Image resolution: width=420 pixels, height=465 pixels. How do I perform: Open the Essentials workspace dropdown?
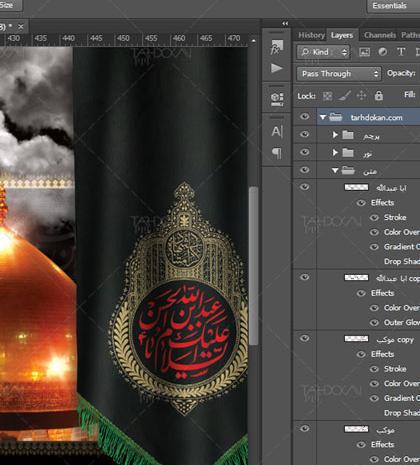coord(393,6)
